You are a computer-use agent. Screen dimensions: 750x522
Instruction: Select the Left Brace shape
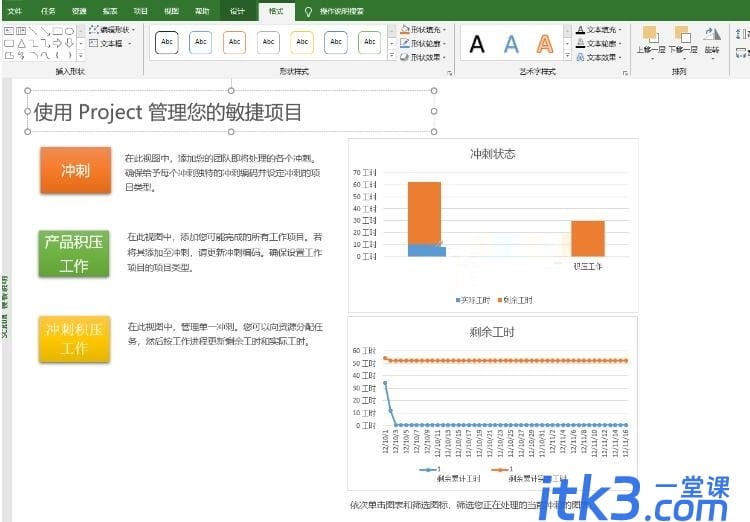(x=57, y=56)
